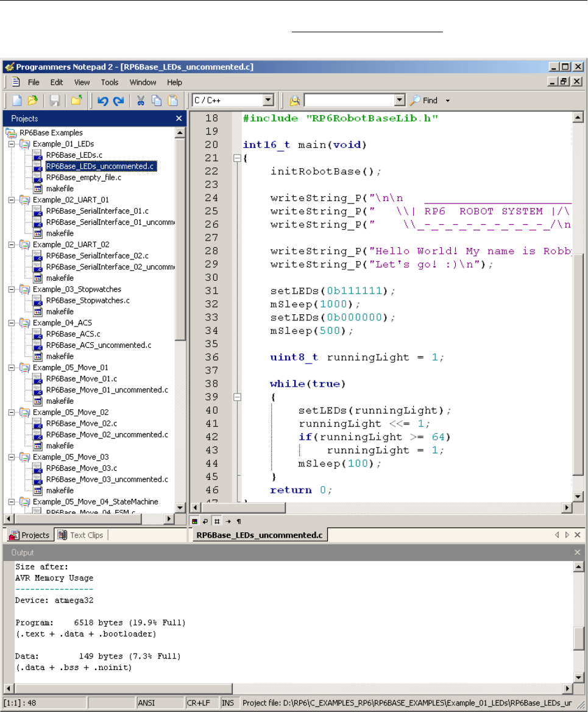Screen dimensions: 588x712
Task: Select RP6Base_LEDs.c in project tree
Action: coord(74,155)
